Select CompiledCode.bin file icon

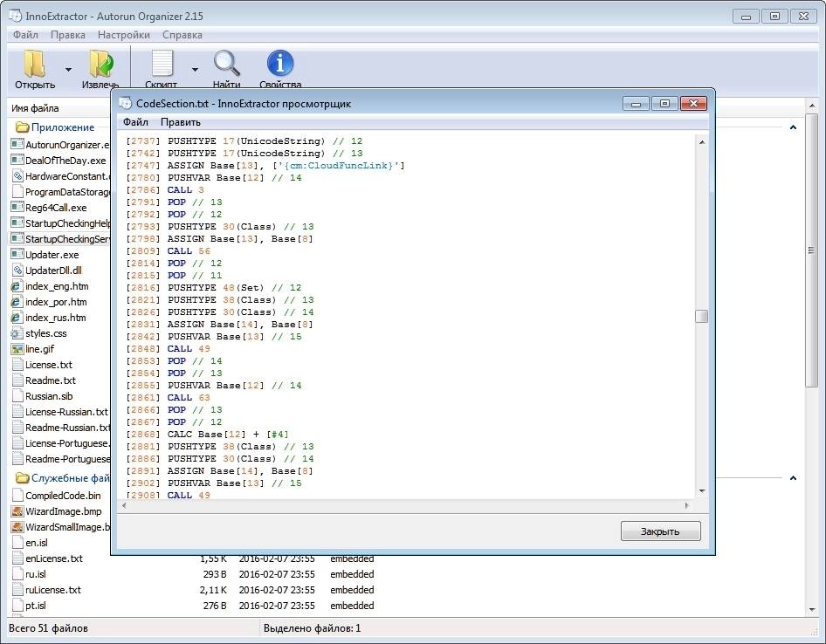(x=17, y=496)
